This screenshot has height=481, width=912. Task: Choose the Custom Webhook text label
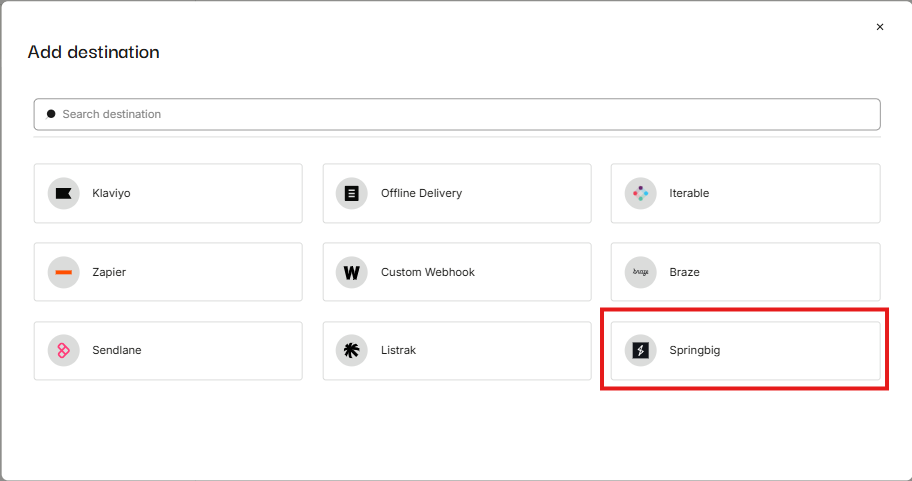[427, 272]
